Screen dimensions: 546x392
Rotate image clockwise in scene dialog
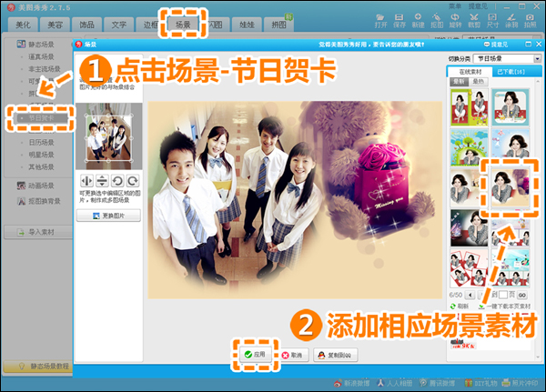click(x=133, y=181)
